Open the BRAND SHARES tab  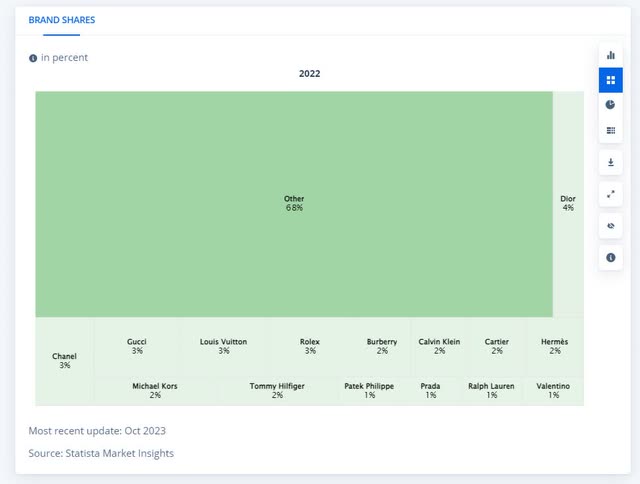(x=62, y=20)
